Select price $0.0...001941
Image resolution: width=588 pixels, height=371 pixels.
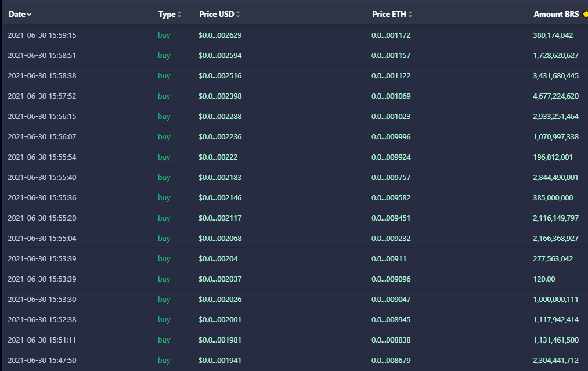pyautogui.click(x=220, y=360)
